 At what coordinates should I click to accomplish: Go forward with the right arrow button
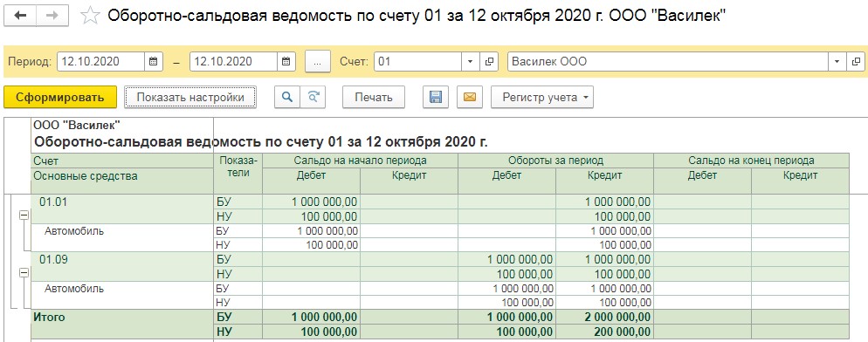[52, 16]
